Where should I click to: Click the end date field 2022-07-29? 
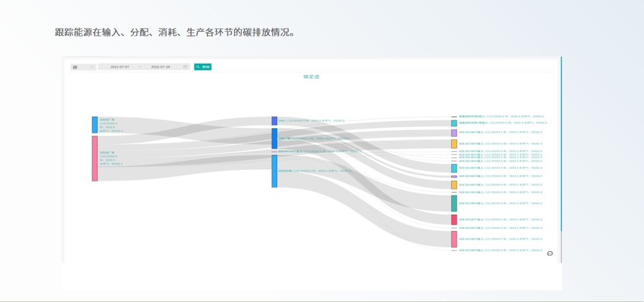click(x=160, y=67)
